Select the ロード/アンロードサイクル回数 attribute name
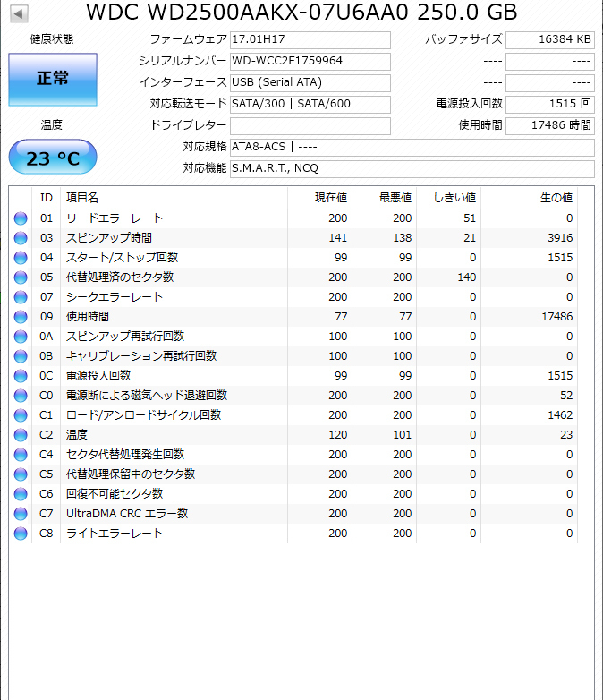 click(144, 415)
